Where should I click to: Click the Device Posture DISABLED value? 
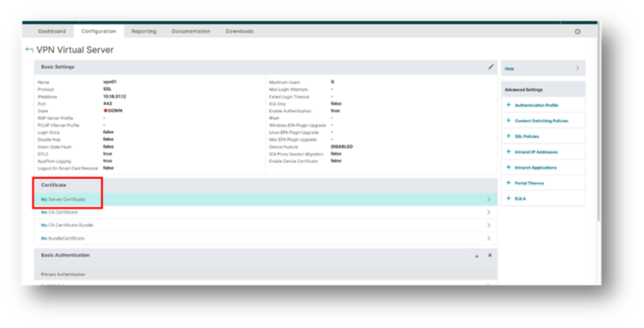pyautogui.click(x=341, y=147)
